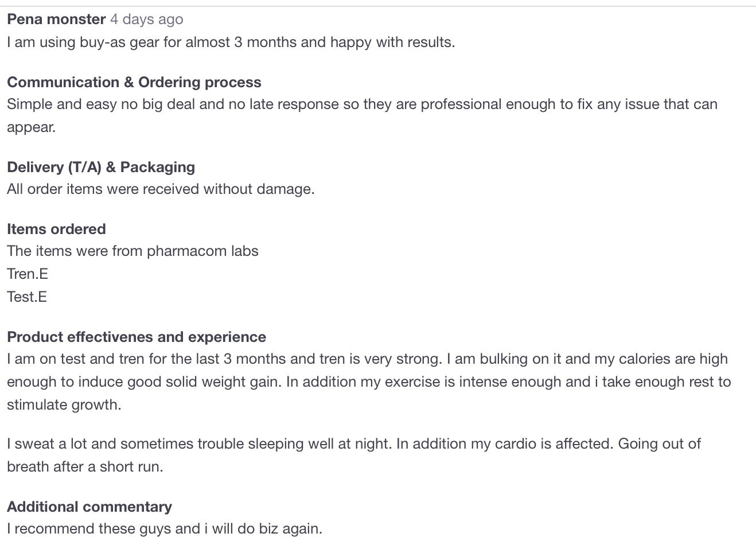
Task: Click the line starting 'Simple and easy'
Action: (x=361, y=104)
